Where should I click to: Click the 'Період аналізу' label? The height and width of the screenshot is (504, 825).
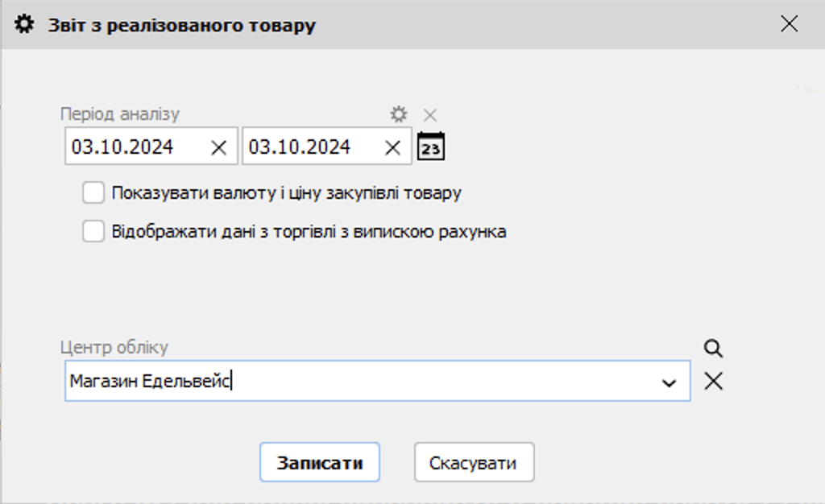(x=120, y=114)
